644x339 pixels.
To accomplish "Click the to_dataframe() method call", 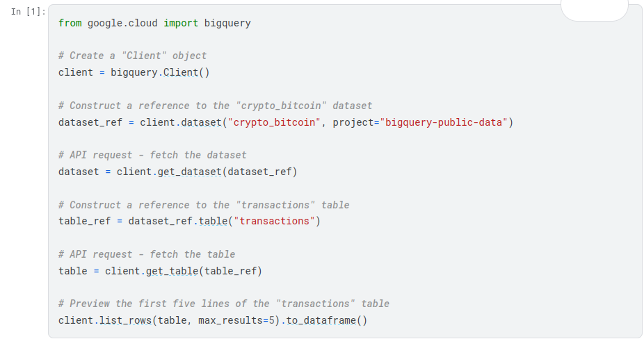I will click(326, 320).
